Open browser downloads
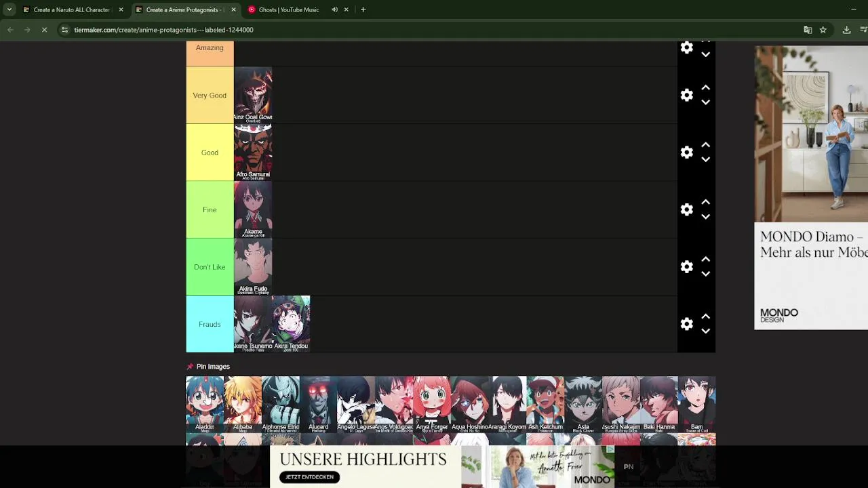868x488 pixels. coord(846,30)
